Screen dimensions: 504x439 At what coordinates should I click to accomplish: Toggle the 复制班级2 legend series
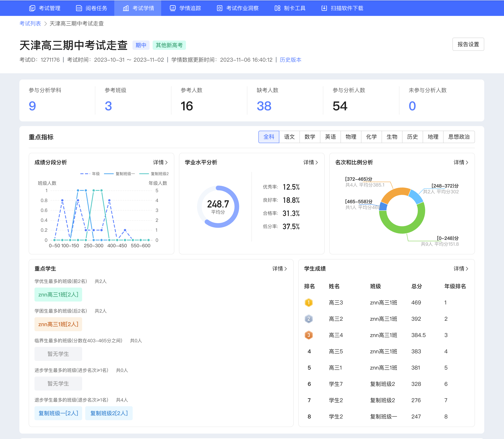154,174
